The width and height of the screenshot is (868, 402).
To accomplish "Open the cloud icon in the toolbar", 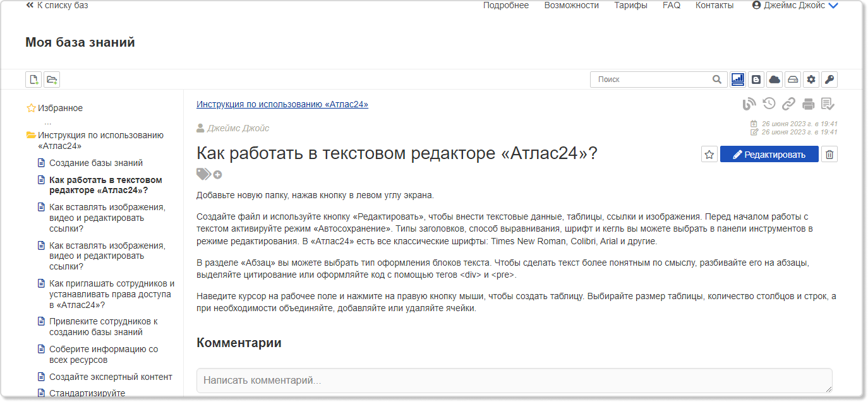I will tap(775, 80).
